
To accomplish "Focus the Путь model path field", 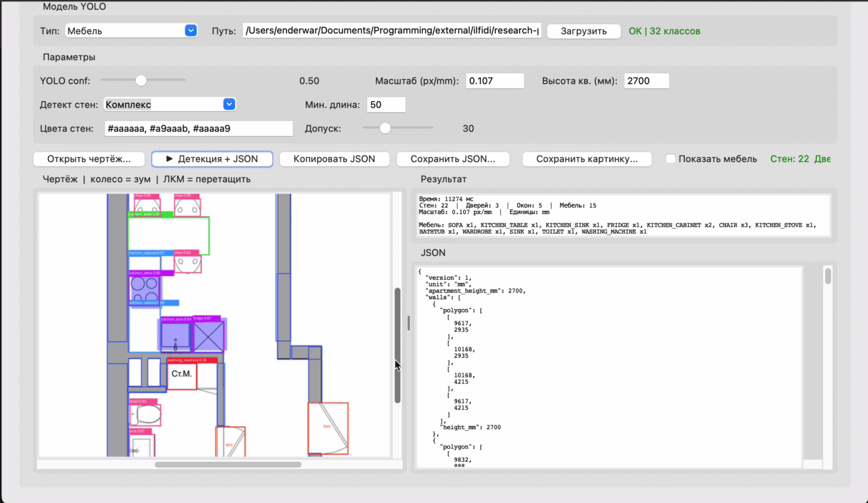I will tap(392, 30).
